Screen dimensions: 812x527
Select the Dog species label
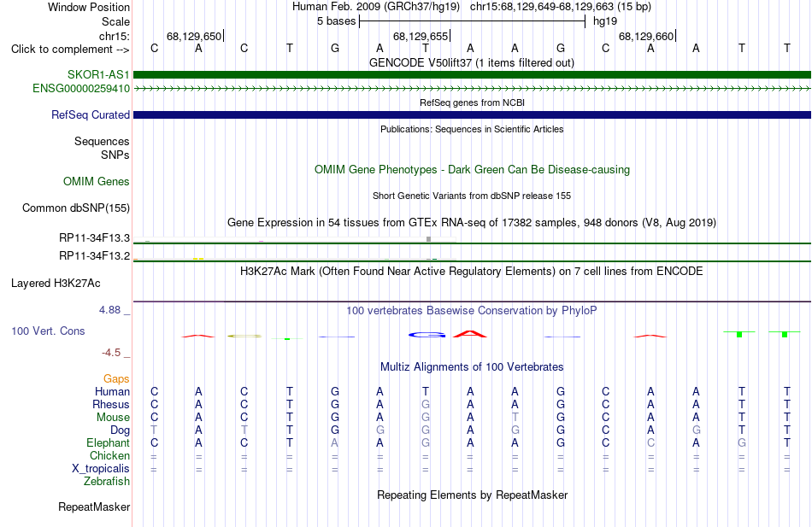pyautogui.click(x=121, y=430)
